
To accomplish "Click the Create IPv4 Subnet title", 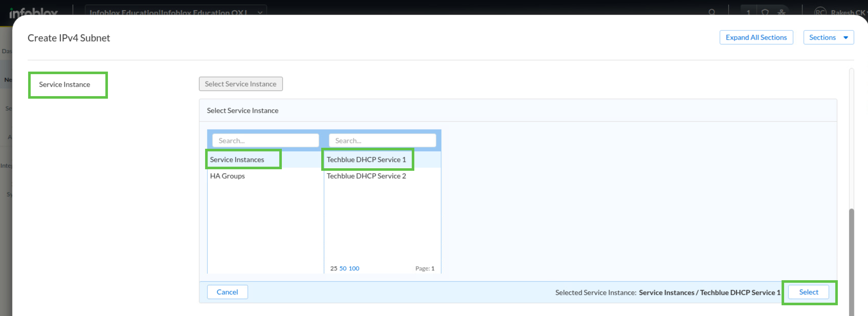I will pos(69,38).
